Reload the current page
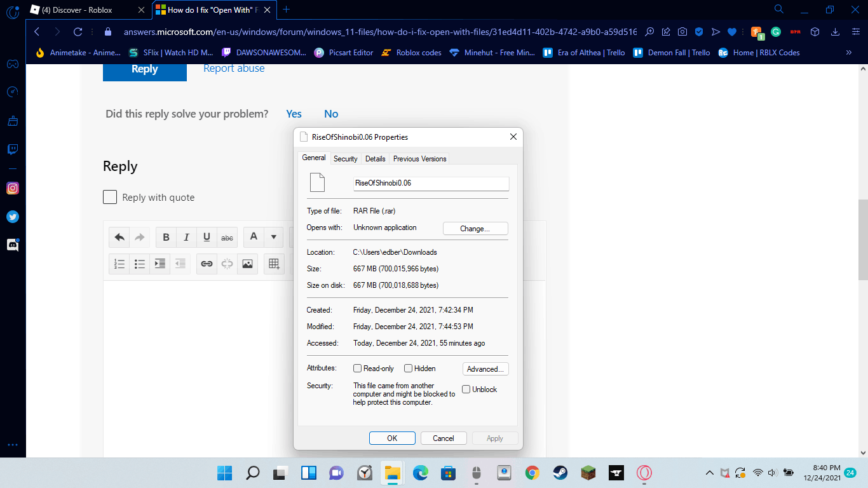 tap(78, 32)
